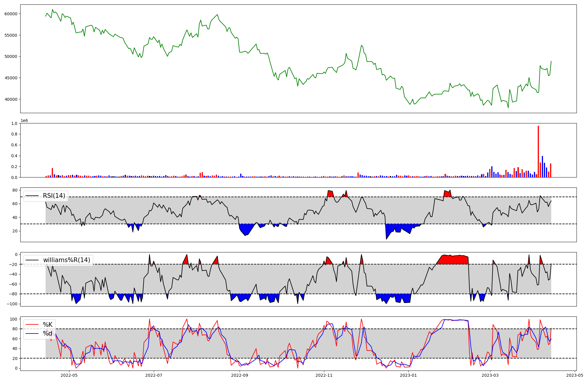Click the 2022-09 x-axis date label
The width and height of the screenshot is (588, 382).
tap(240, 375)
